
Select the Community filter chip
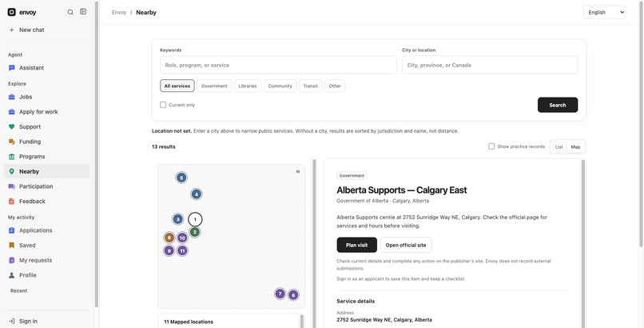click(280, 86)
